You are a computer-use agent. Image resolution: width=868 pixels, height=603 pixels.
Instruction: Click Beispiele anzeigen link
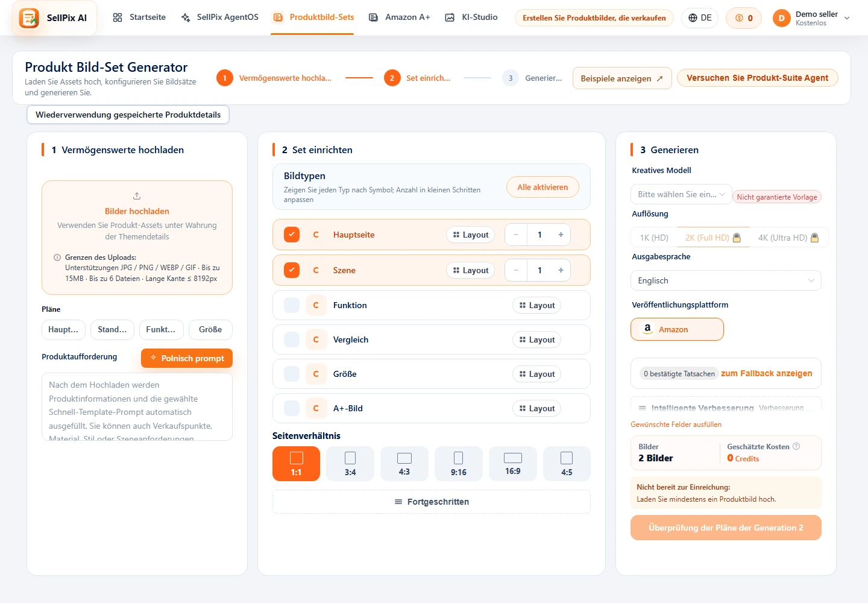[622, 78]
